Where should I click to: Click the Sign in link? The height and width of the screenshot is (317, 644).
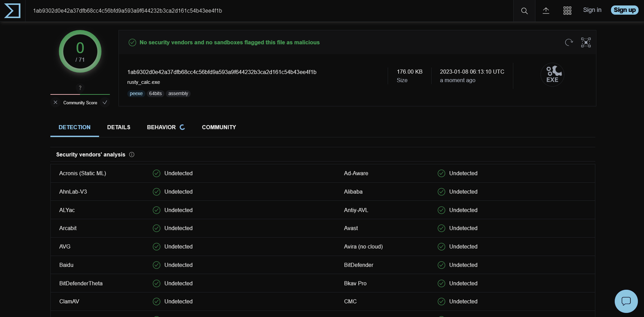[x=592, y=10]
